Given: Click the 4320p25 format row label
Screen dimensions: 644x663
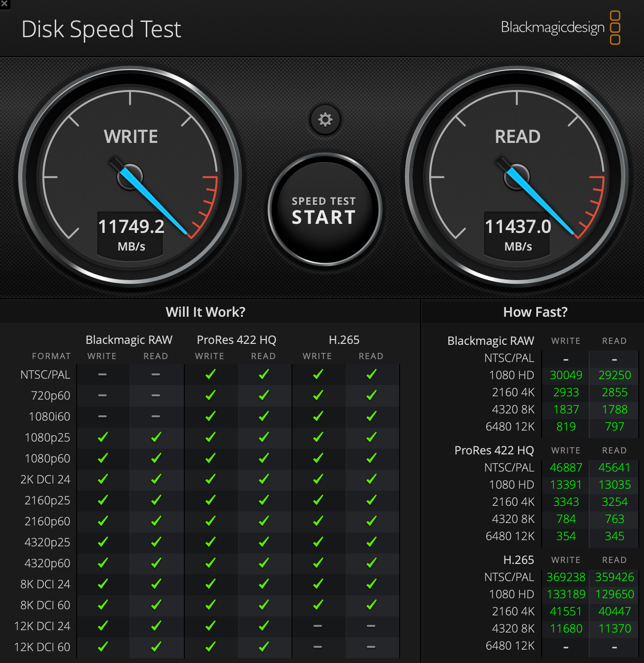Looking at the screenshot, I should [x=48, y=542].
